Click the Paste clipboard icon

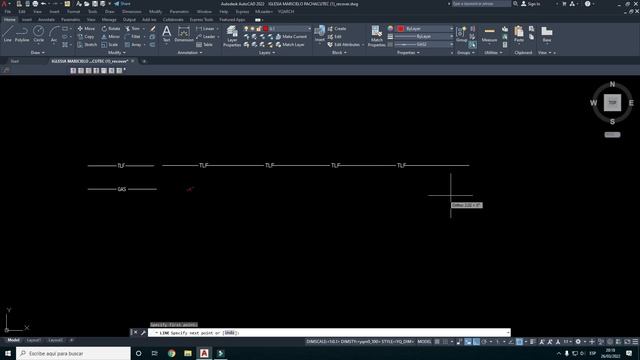click(x=519, y=34)
